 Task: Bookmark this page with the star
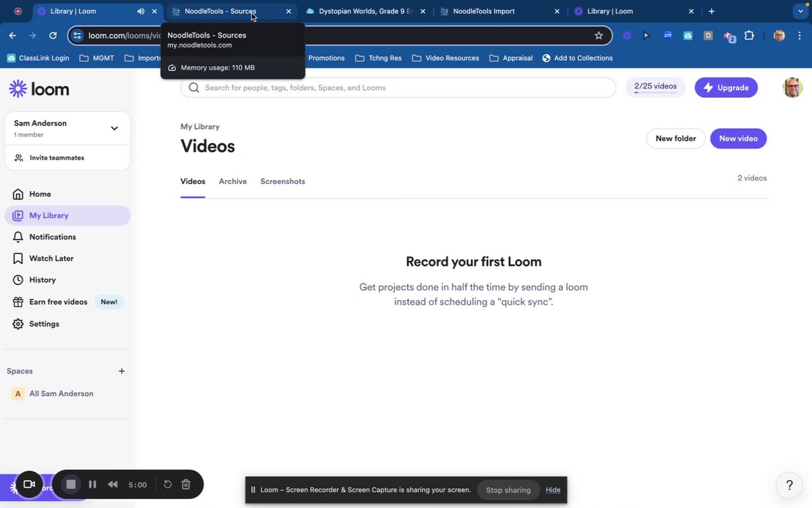point(598,36)
